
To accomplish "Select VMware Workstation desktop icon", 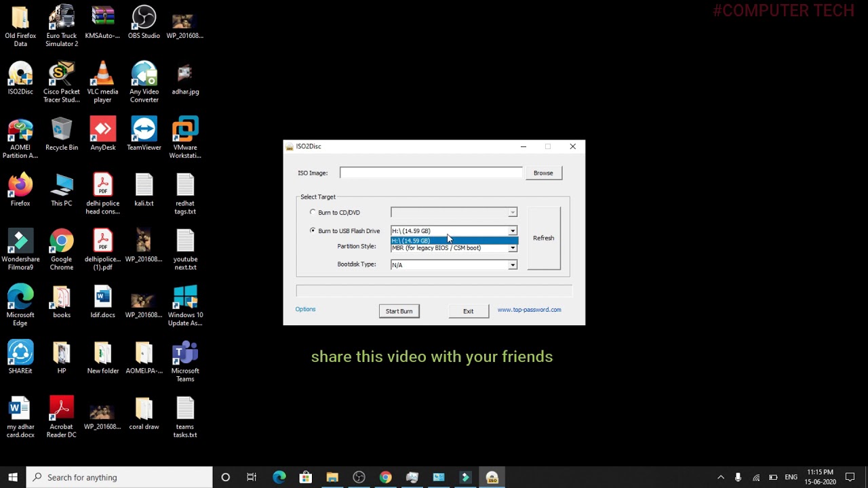I will pos(185,138).
